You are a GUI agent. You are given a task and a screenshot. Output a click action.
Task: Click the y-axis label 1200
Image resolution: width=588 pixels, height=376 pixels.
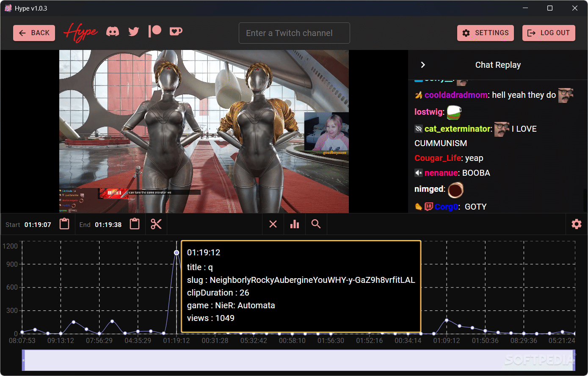pos(10,246)
